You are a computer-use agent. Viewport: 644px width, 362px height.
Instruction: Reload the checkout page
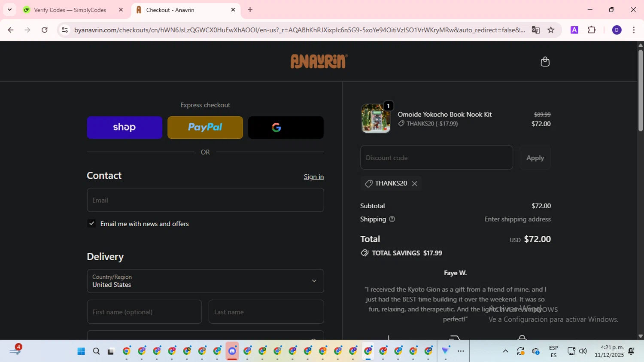click(x=45, y=30)
